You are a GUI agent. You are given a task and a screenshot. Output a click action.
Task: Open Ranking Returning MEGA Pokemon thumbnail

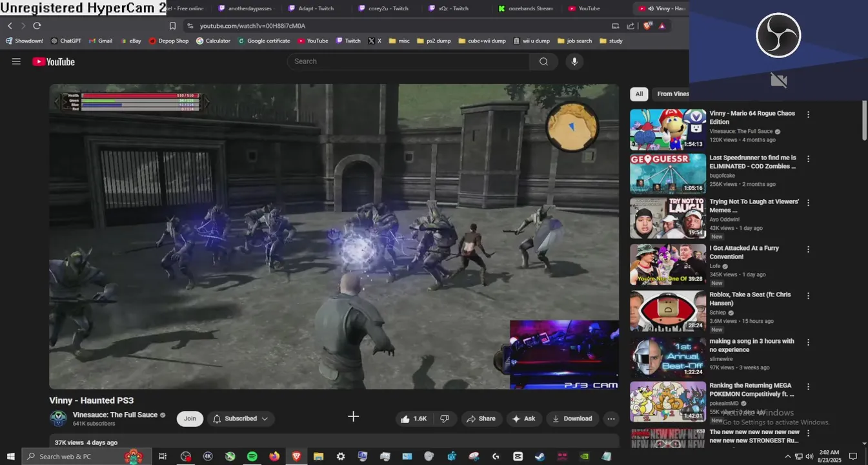point(667,402)
